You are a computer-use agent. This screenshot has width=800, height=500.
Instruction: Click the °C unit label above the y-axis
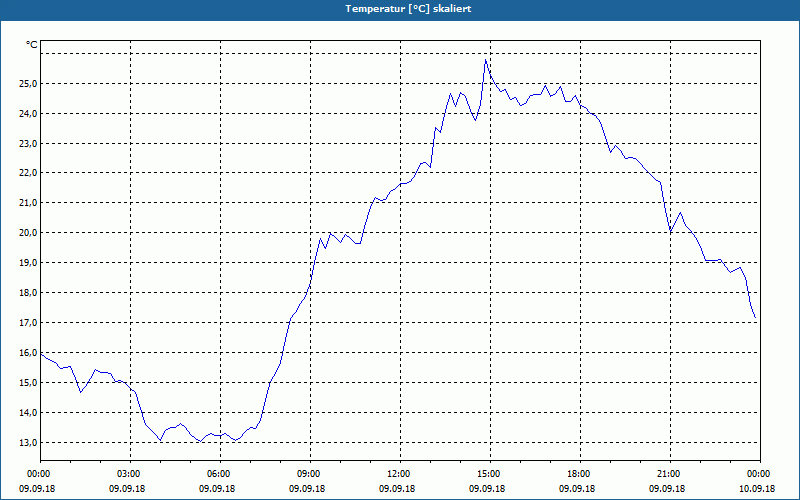pyautogui.click(x=32, y=45)
